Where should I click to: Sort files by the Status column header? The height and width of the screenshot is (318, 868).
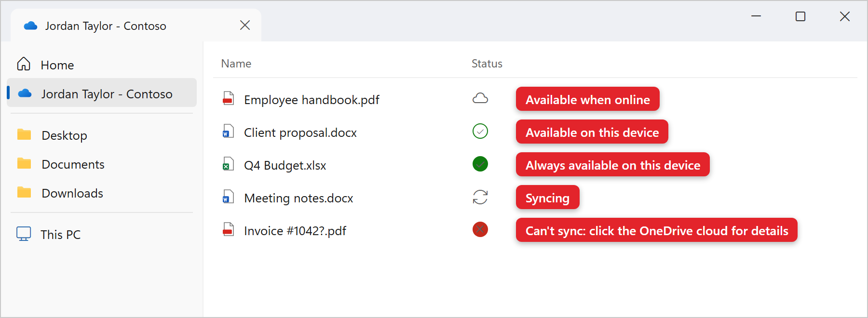[487, 64]
